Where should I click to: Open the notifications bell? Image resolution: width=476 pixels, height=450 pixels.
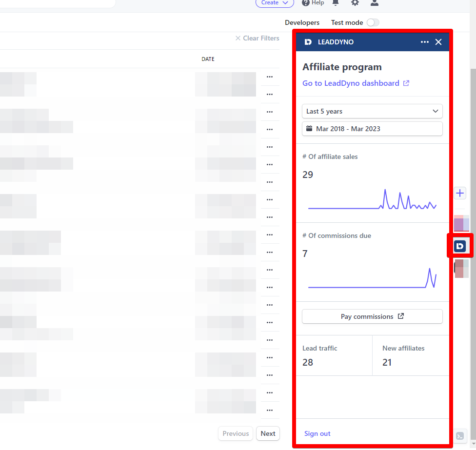(336, 3)
